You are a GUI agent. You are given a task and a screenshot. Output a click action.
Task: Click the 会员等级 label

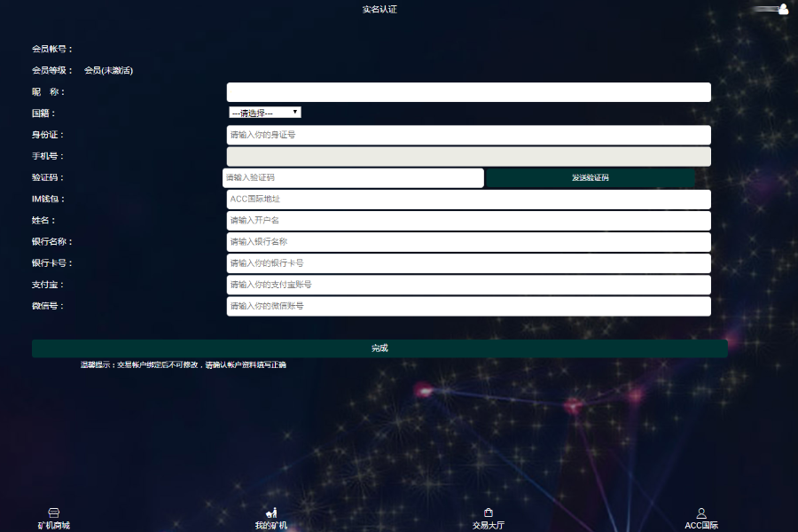[52, 70]
